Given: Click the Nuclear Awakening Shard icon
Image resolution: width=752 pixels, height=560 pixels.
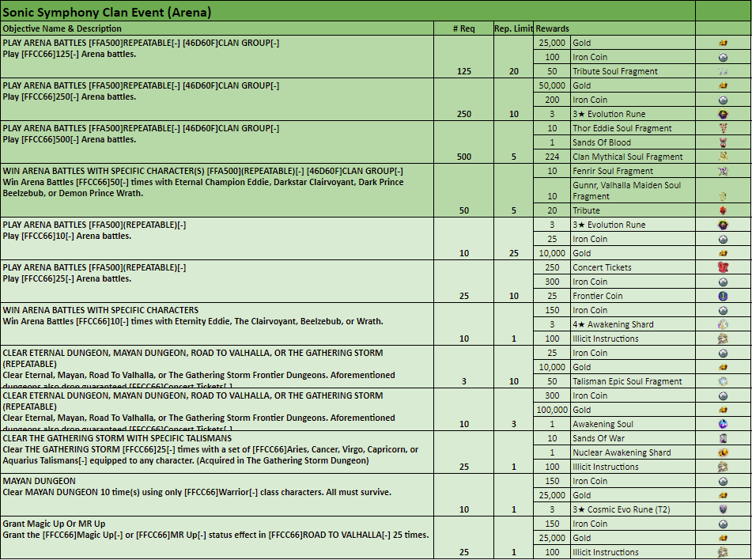Looking at the screenshot, I should 723,452.
